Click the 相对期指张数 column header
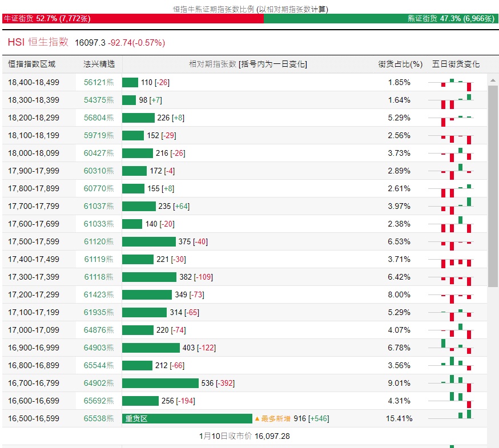The height and width of the screenshot is (448, 499). [248, 64]
